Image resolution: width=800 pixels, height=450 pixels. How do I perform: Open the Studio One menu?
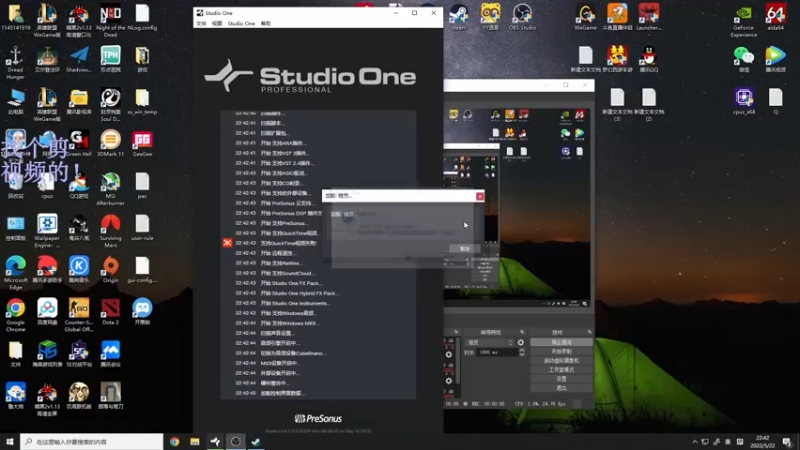click(241, 23)
